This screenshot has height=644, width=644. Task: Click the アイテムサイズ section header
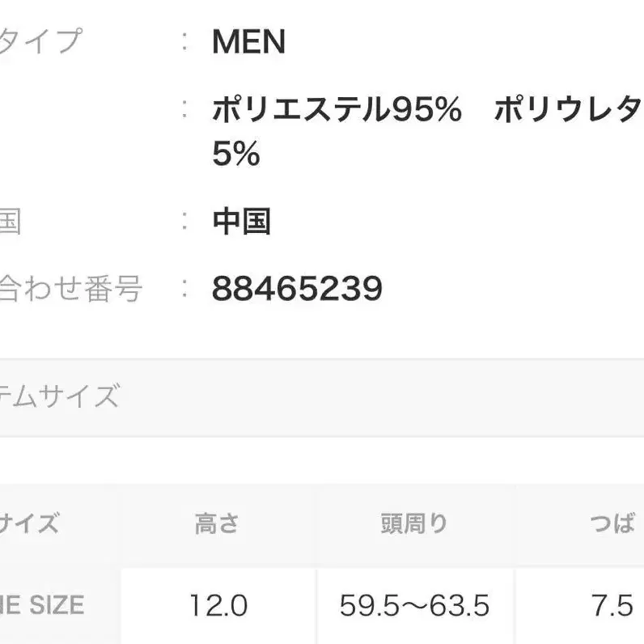pos(60,396)
